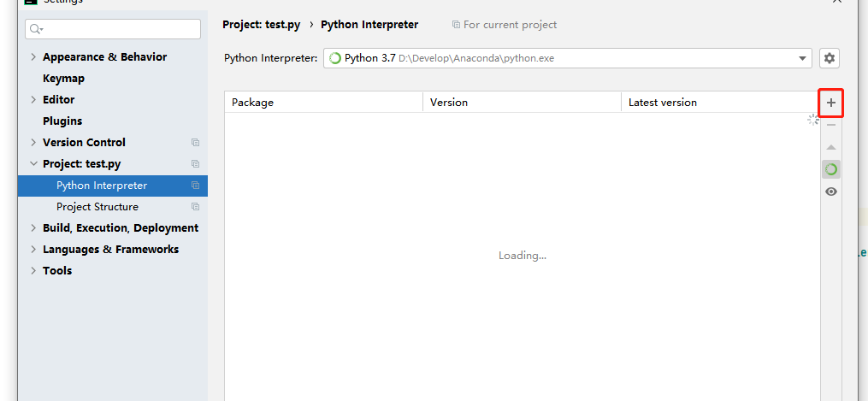Viewport: 868px width, 401px height.
Task: Select the Editor category
Action: [59, 99]
